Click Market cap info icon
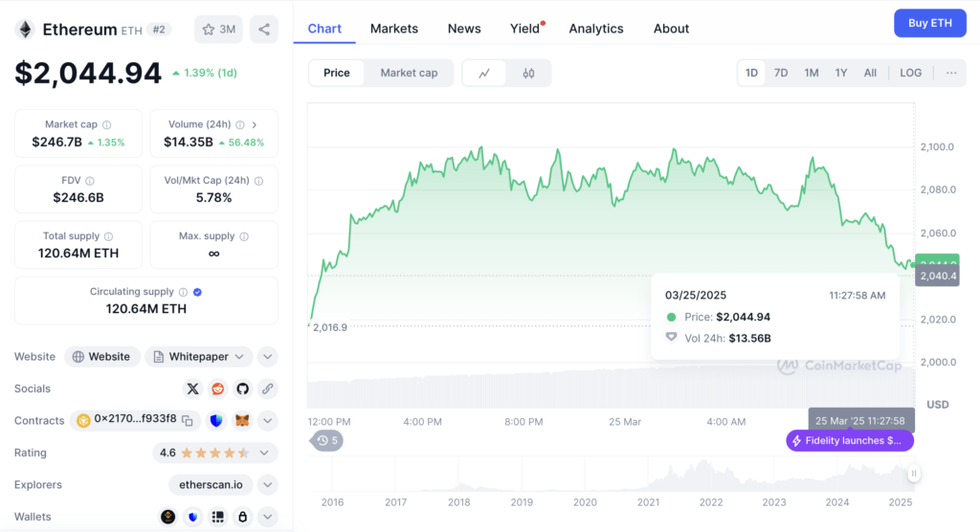The width and height of the screenshot is (980, 532). (x=107, y=125)
